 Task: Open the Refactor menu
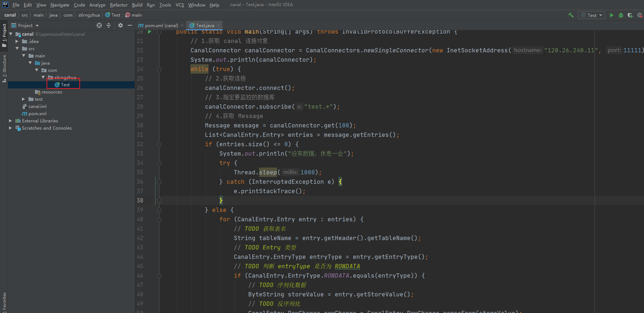[119, 5]
